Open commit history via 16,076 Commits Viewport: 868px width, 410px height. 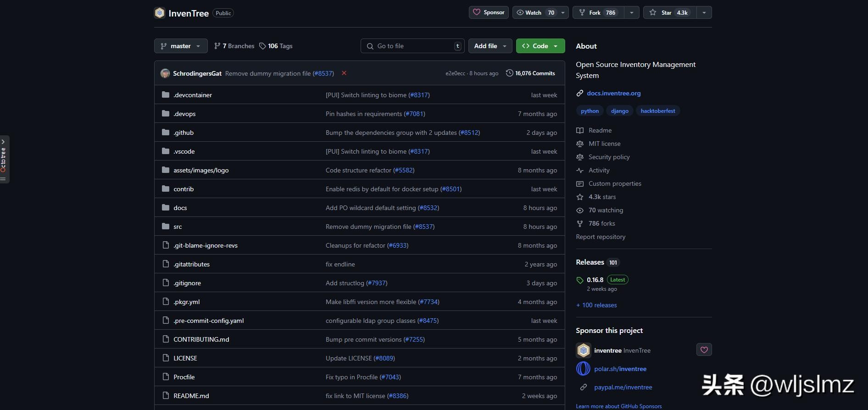pos(530,73)
